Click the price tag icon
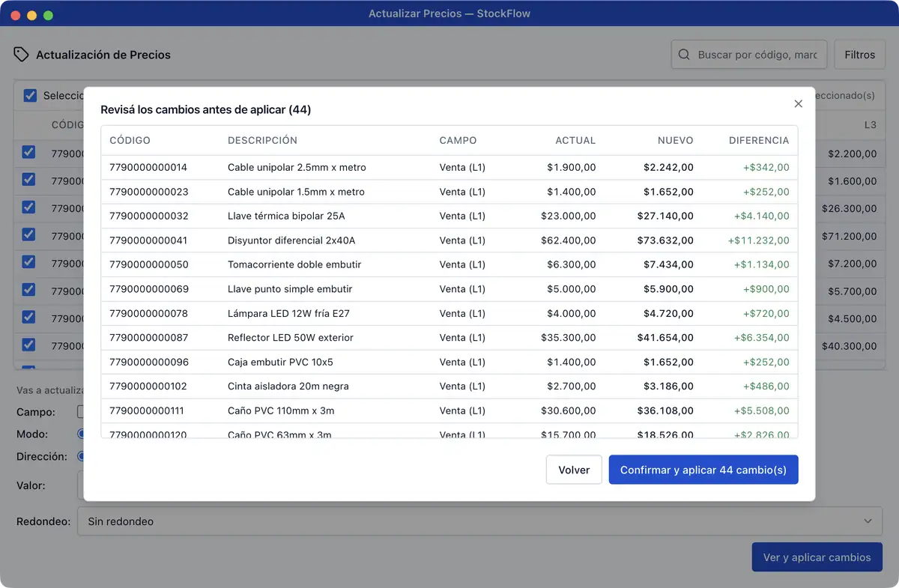Screen dimensions: 899x588 (22, 55)
